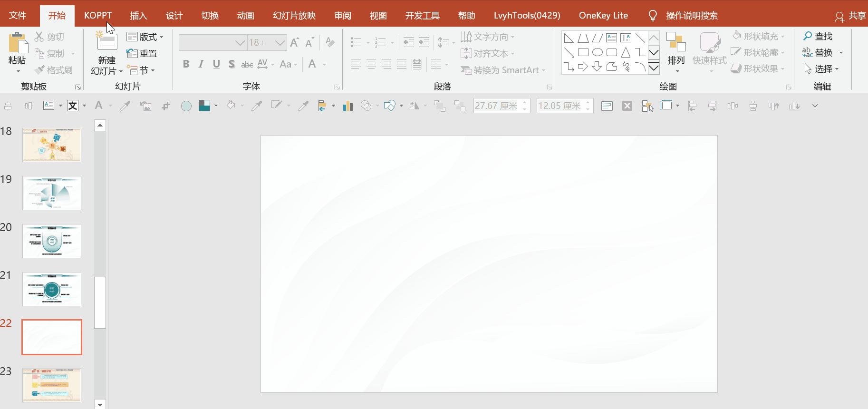Click the font color A button
The height and width of the screenshot is (409, 868).
tap(312, 64)
